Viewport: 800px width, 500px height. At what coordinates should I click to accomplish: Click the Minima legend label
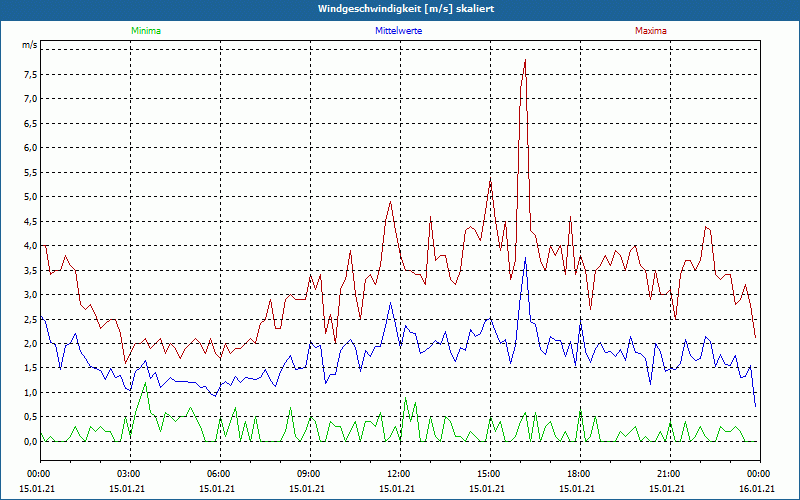point(146,31)
